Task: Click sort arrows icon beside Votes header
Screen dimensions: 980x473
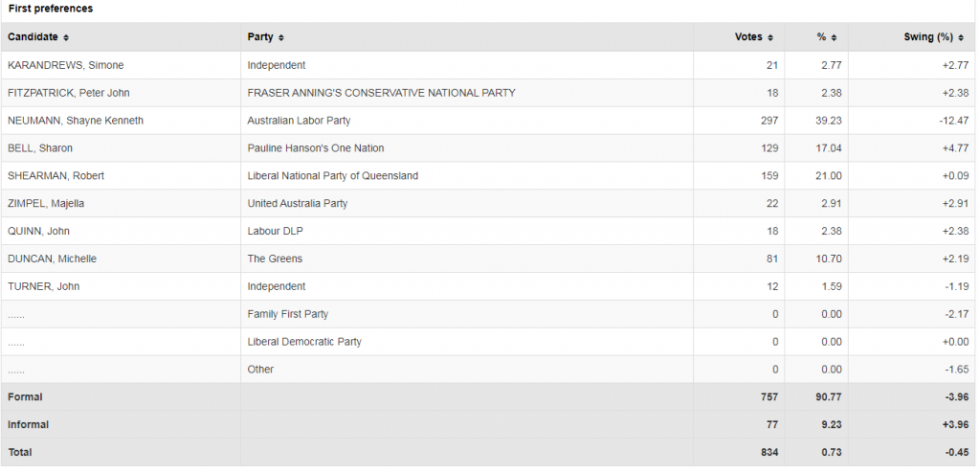Action: coord(771,37)
